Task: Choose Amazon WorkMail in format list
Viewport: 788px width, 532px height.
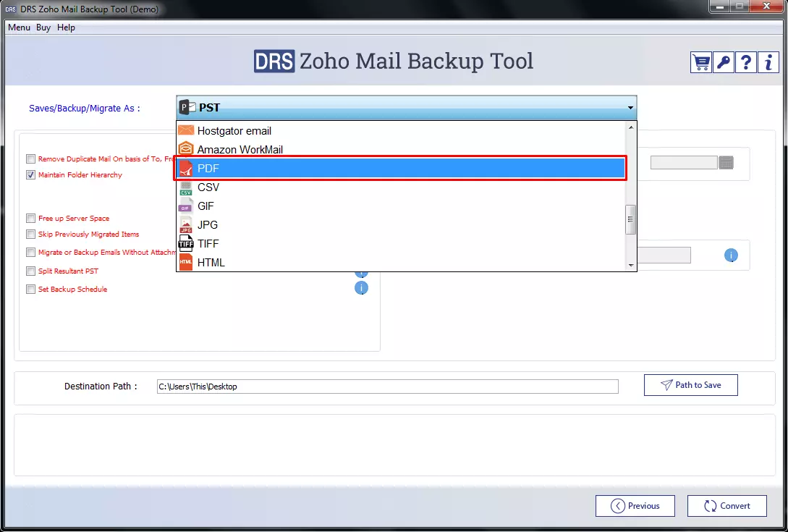Action: [400, 149]
